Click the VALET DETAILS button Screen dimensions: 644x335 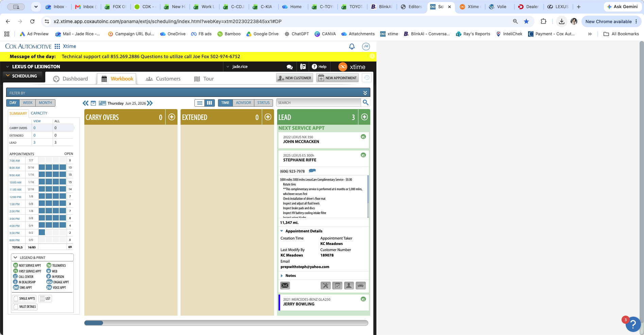(x=25, y=306)
